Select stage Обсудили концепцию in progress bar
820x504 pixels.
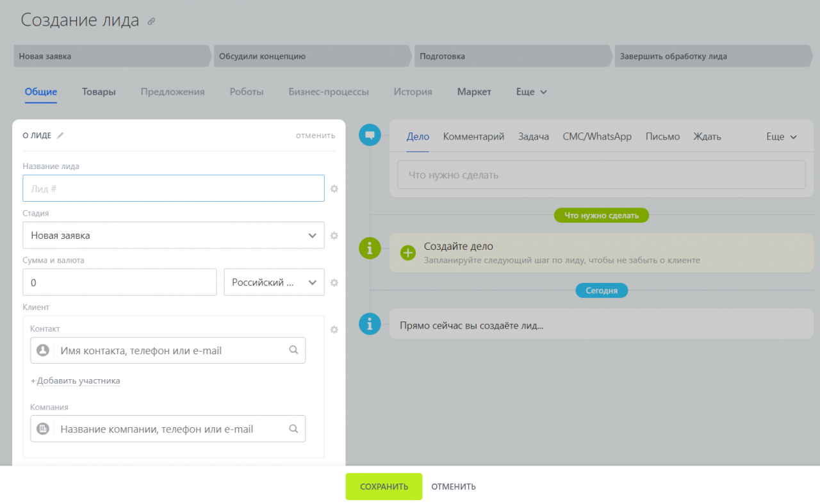[313, 56]
